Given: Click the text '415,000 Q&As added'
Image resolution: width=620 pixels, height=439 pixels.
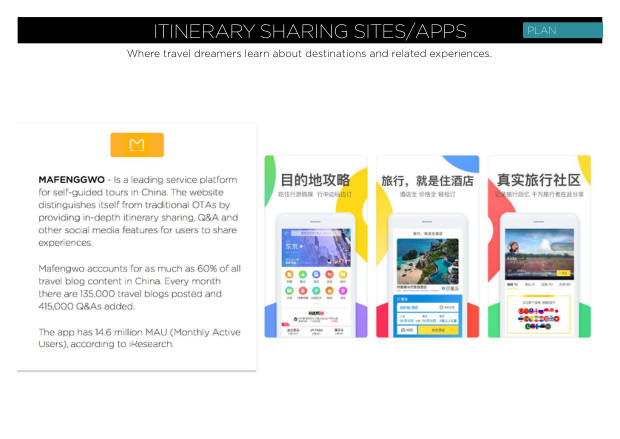Looking at the screenshot, I should point(86,306).
